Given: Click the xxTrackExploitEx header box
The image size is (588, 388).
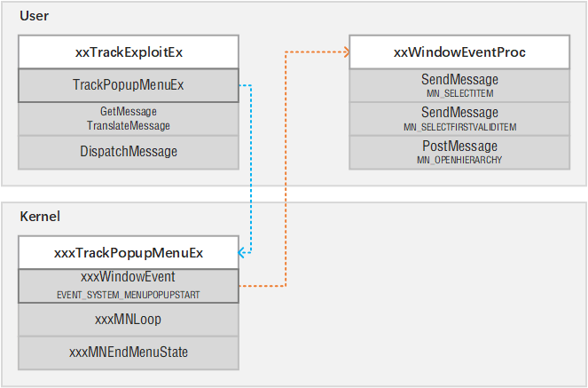Looking at the screenshot, I should pos(129,52).
